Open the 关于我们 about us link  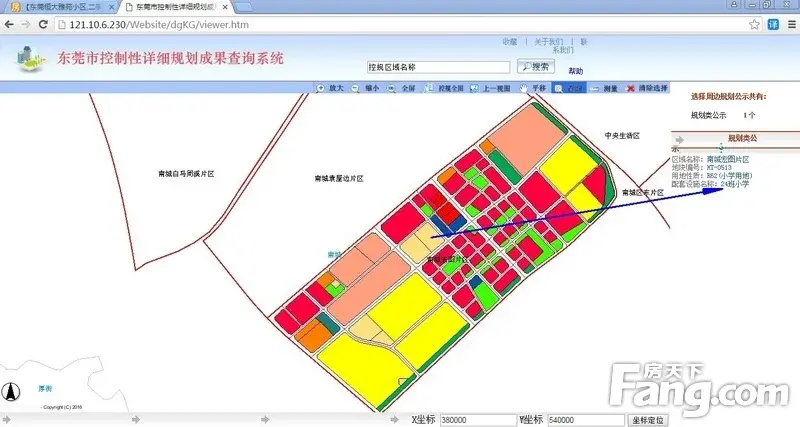pyautogui.click(x=548, y=42)
